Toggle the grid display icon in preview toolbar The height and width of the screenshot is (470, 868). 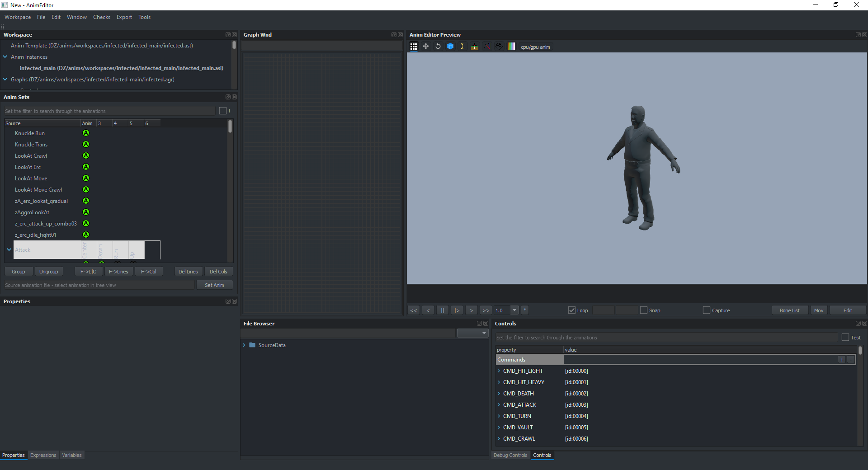pyautogui.click(x=413, y=47)
